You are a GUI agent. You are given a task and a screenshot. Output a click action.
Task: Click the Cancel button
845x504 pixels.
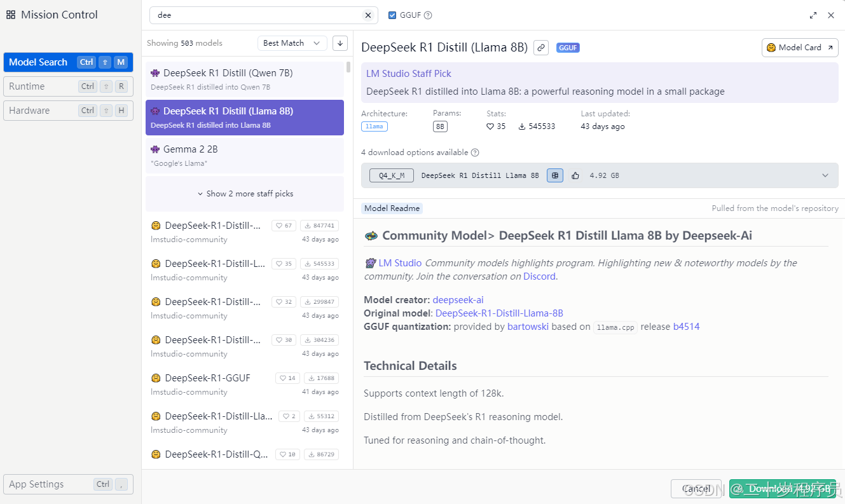point(696,489)
